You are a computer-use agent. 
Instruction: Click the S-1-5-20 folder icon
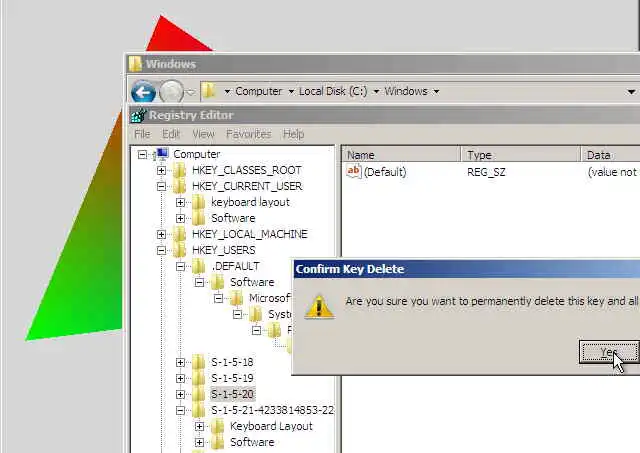coord(199,394)
